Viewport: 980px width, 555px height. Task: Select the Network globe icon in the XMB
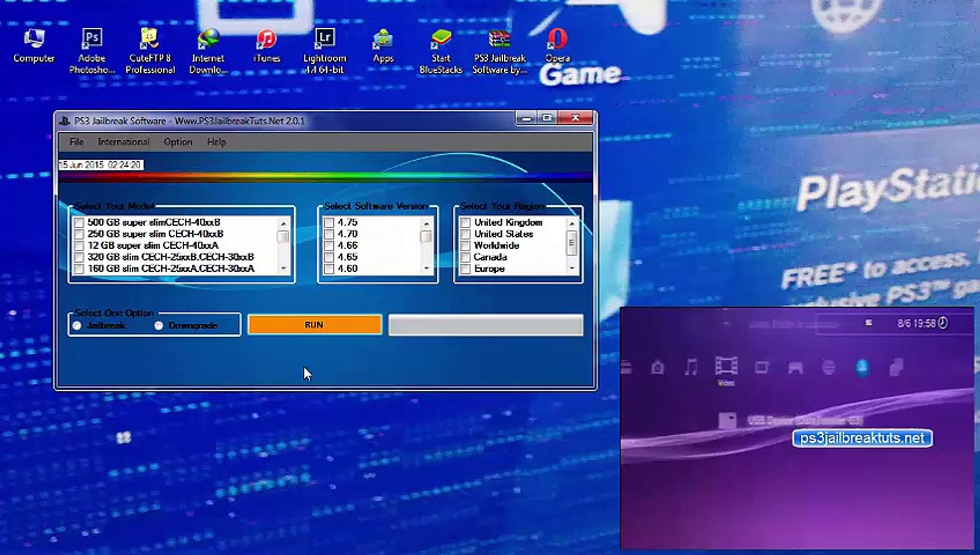tap(829, 367)
